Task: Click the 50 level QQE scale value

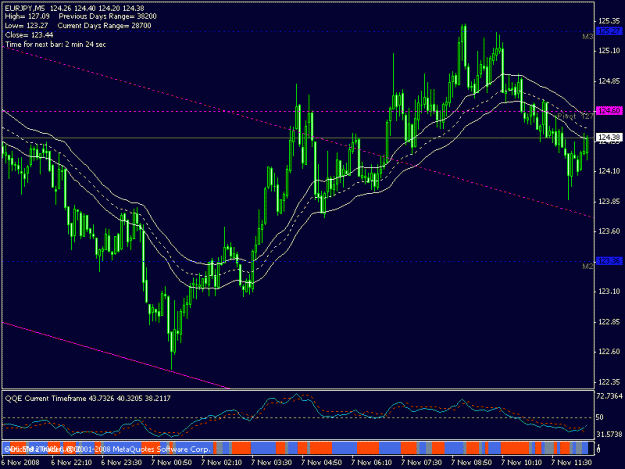Action: (x=600, y=417)
